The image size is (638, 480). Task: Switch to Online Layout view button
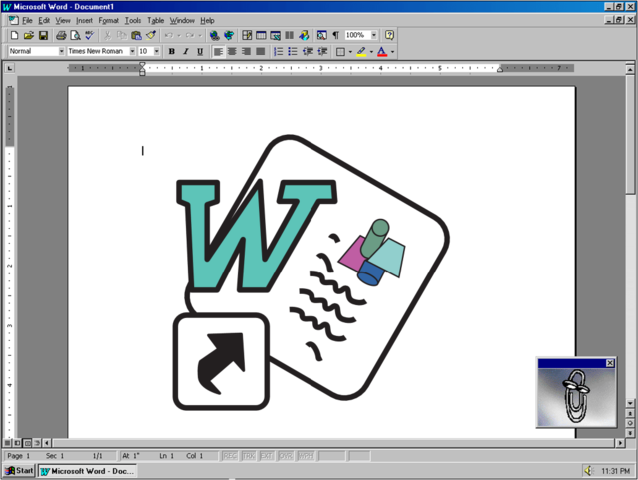point(17,443)
